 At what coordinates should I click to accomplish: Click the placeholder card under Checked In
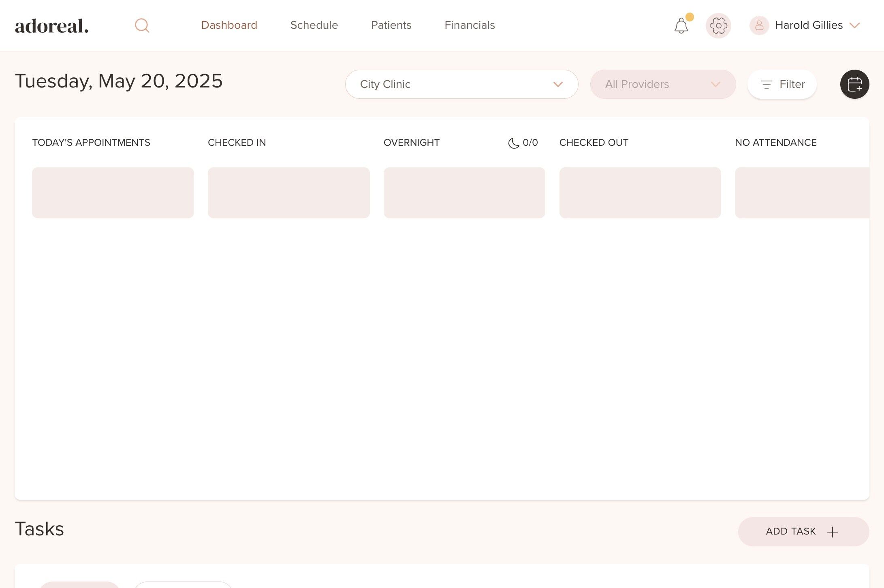pos(288,193)
